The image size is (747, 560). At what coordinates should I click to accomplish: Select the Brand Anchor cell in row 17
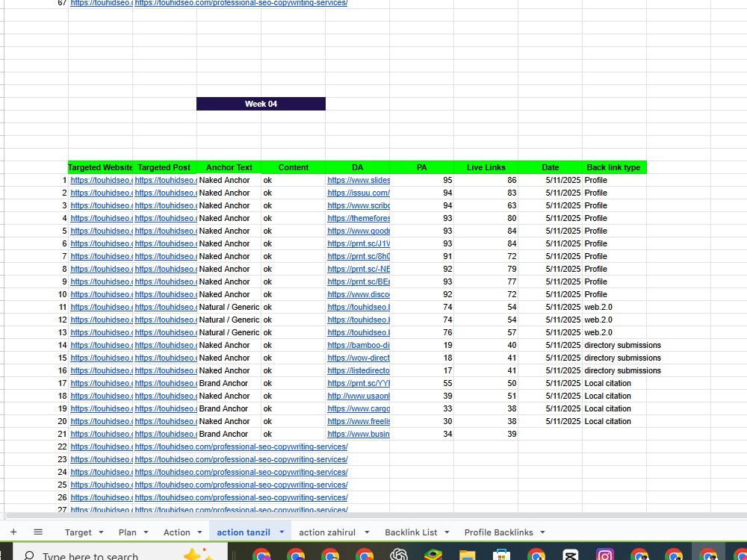click(229, 383)
